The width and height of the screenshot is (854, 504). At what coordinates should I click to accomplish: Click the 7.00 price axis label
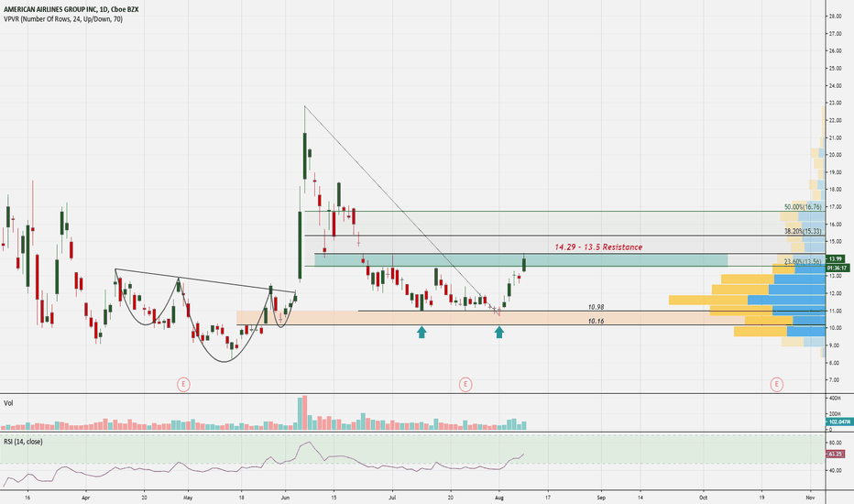pyautogui.click(x=835, y=380)
